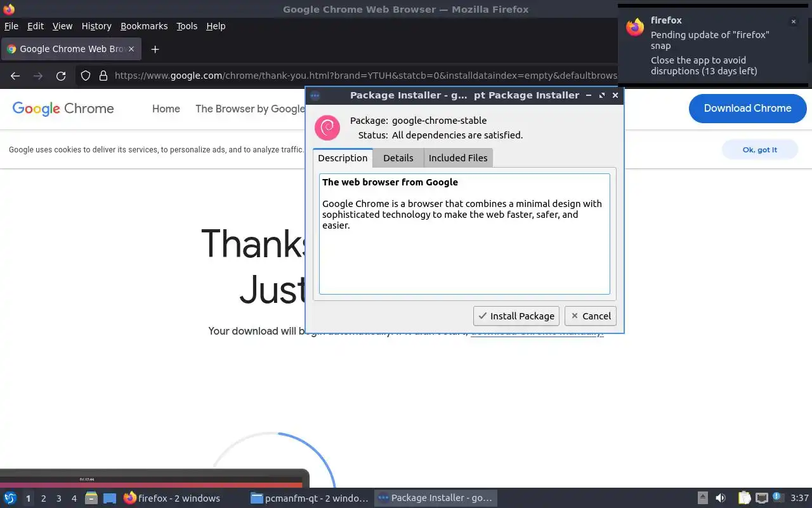Click inside the package description text box

pyautogui.click(x=464, y=234)
